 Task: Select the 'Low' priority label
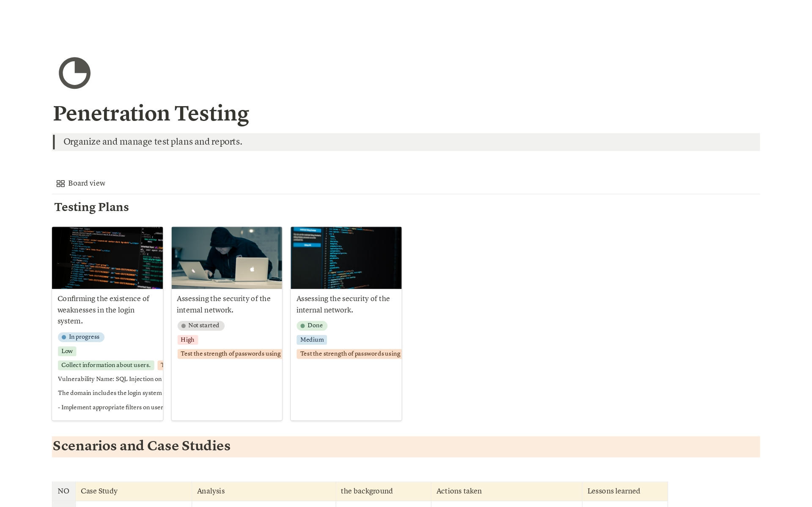point(66,351)
